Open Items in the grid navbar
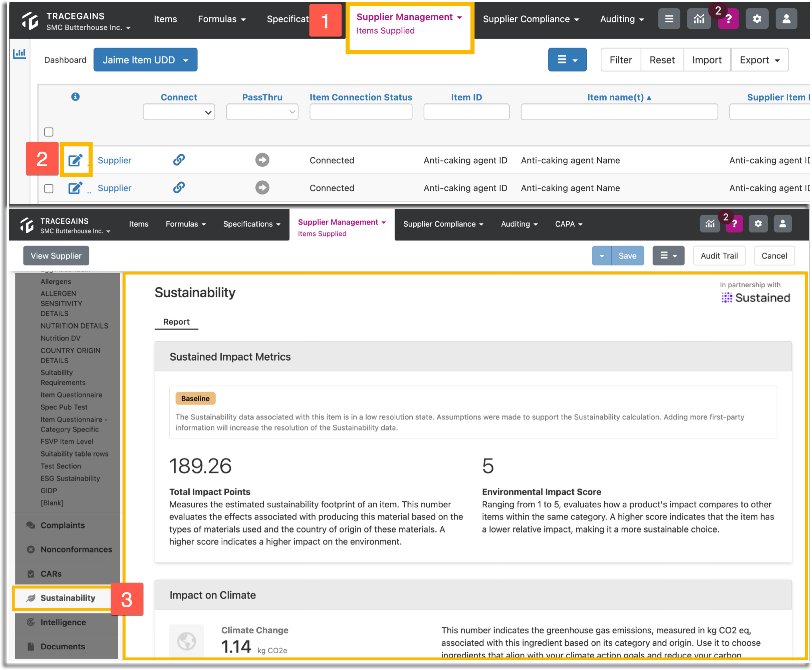Image resolution: width=812 pixels, height=670 pixels. (166, 19)
